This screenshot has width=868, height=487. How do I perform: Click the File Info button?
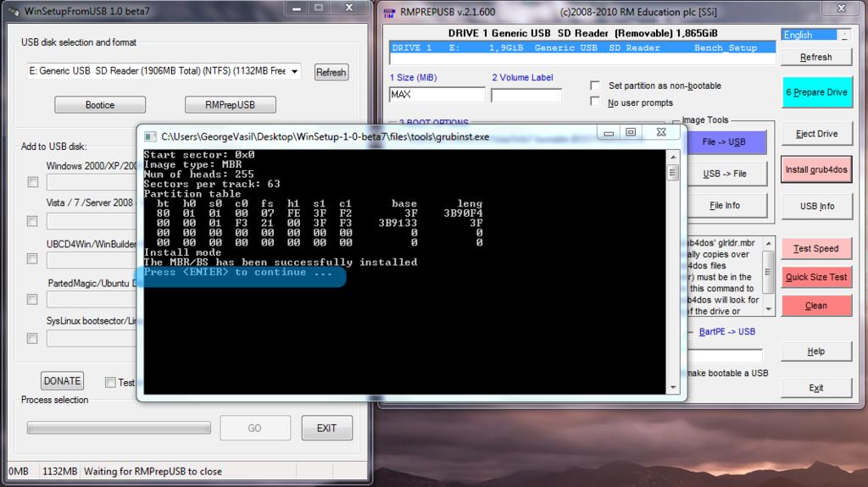(x=726, y=205)
